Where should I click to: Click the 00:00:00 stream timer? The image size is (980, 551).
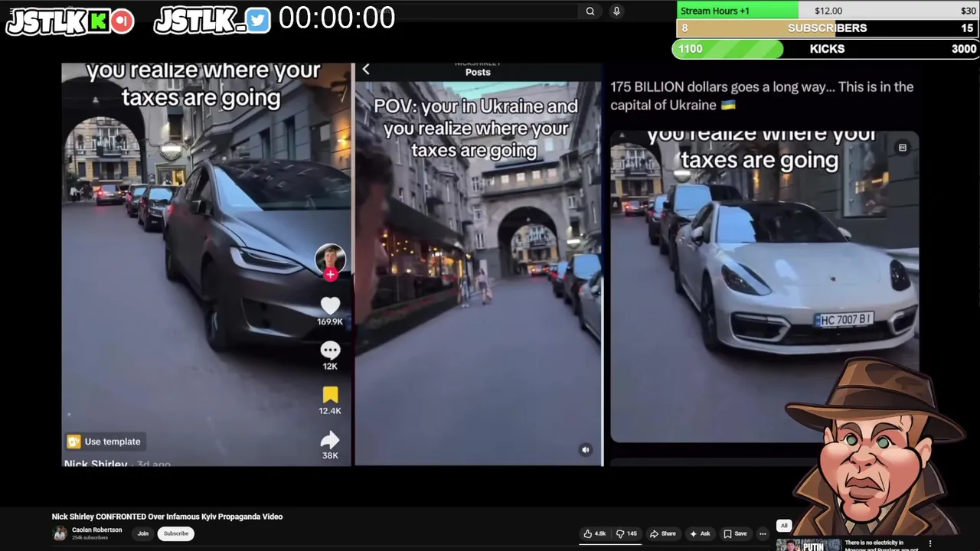337,18
